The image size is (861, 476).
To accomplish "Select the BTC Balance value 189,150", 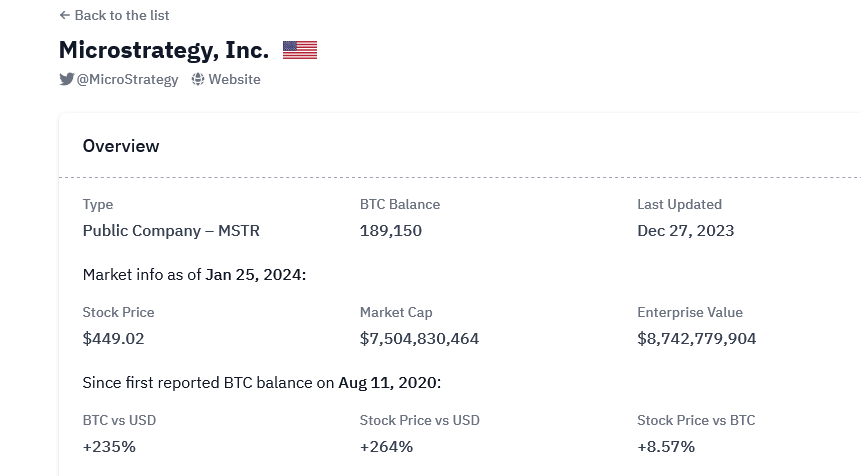I will coord(391,231).
